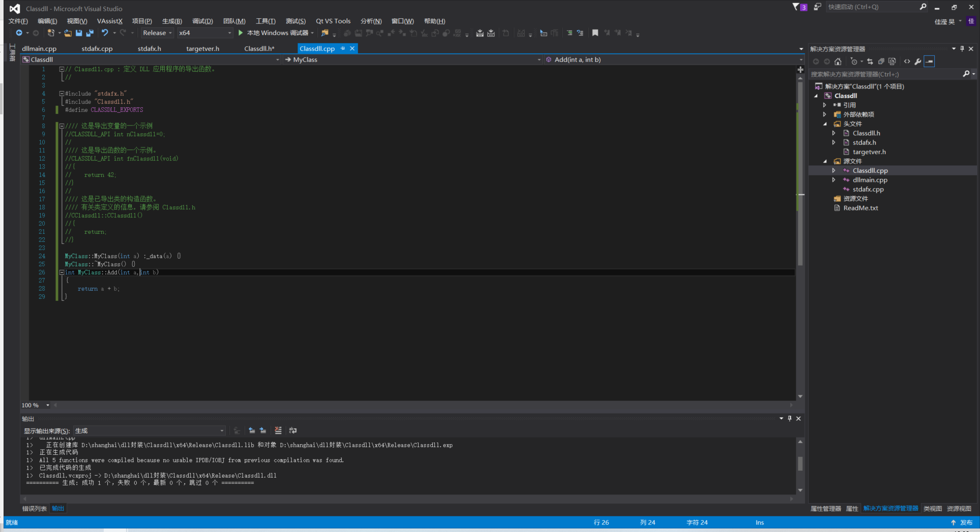Collapse the 源文件 folder node
Screen dimensions: 980x532
click(825, 162)
